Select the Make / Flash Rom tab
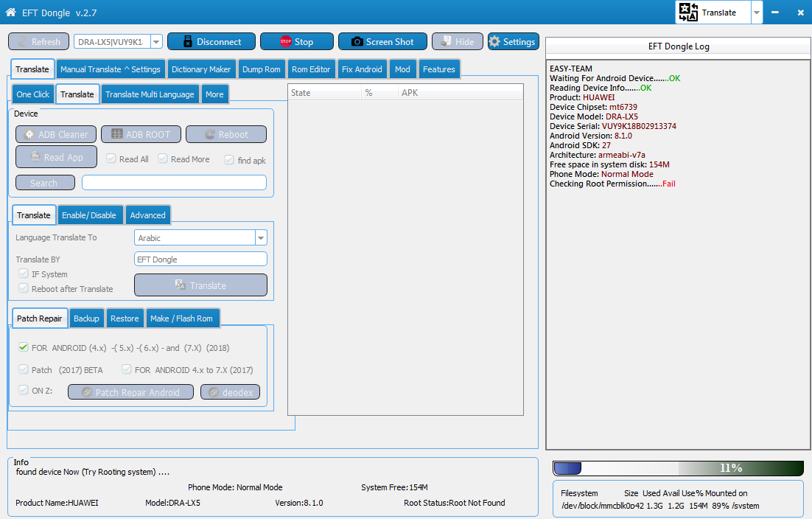Viewport: 812px width, 519px height. click(181, 318)
